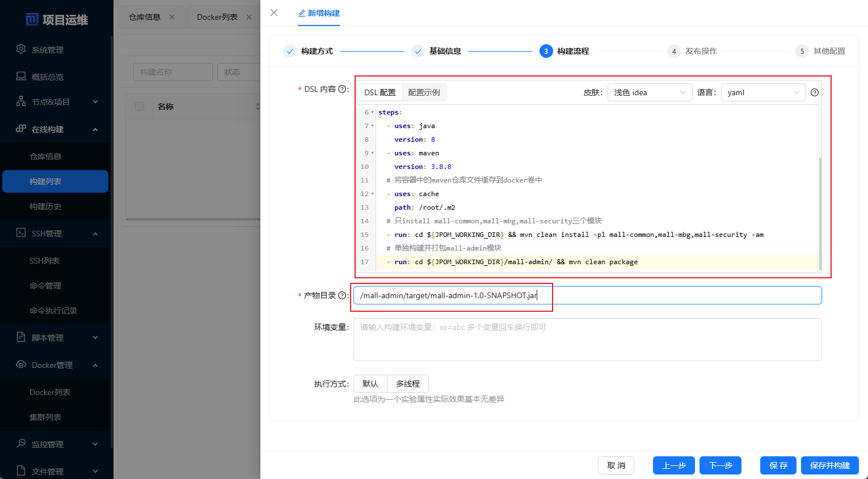The image size is (868, 479).
Task: Open 系统管理 via the gear icon
Action: tap(20, 49)
